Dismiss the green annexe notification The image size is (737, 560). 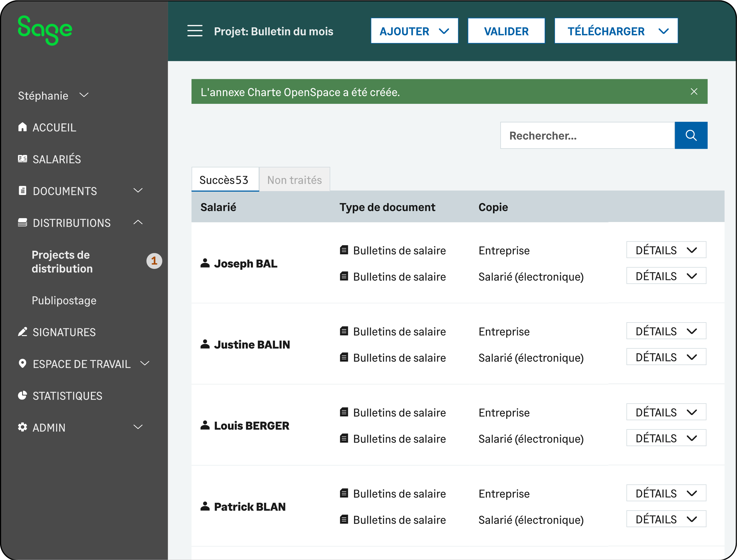pyautogui.click(x=694, y=92)
